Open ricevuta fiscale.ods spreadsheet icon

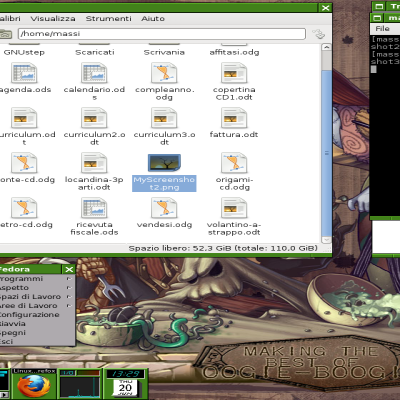click(x=94, y=208)
